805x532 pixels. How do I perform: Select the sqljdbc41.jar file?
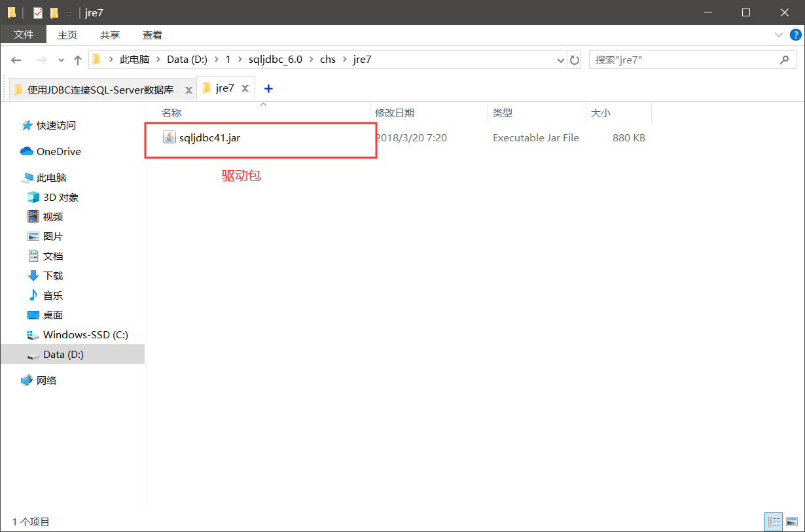(209, 137)
